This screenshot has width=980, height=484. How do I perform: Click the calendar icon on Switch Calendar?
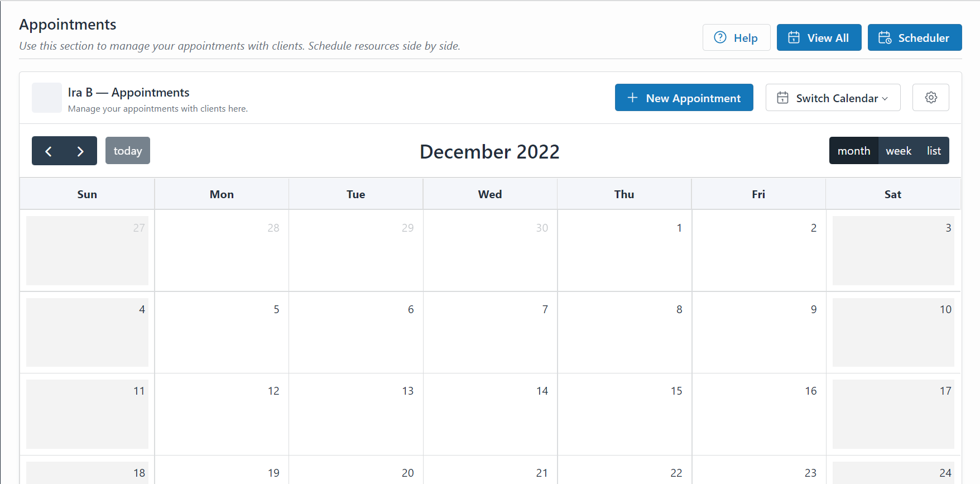coord(783,98)
